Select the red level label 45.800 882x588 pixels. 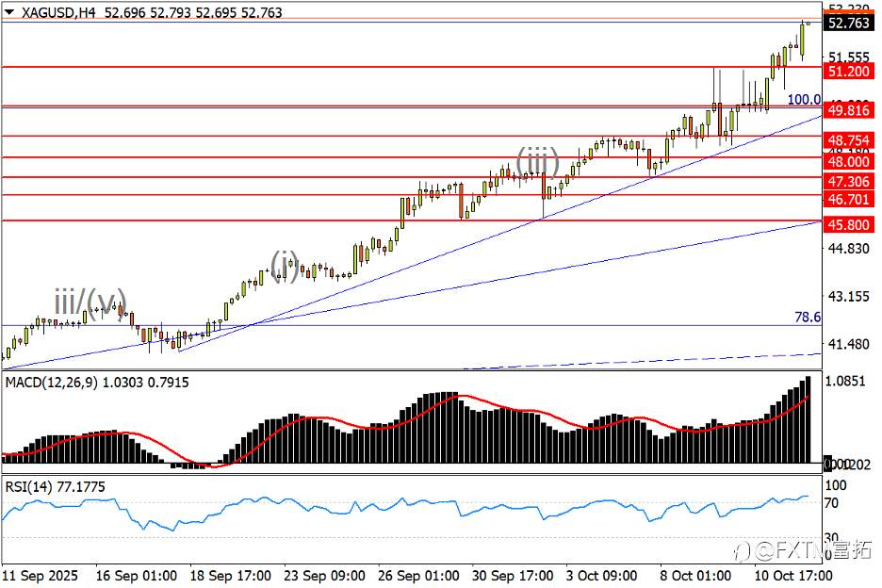tap(849, 225)
